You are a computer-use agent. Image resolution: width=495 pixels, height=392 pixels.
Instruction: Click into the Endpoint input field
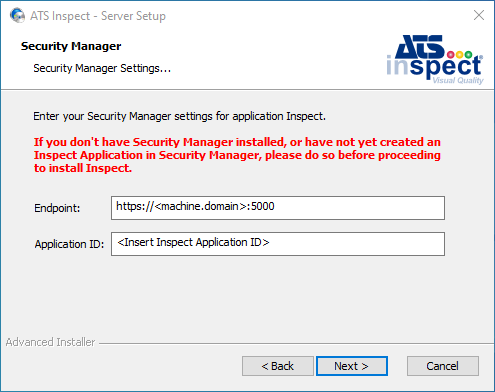click(x=278, y=208)
